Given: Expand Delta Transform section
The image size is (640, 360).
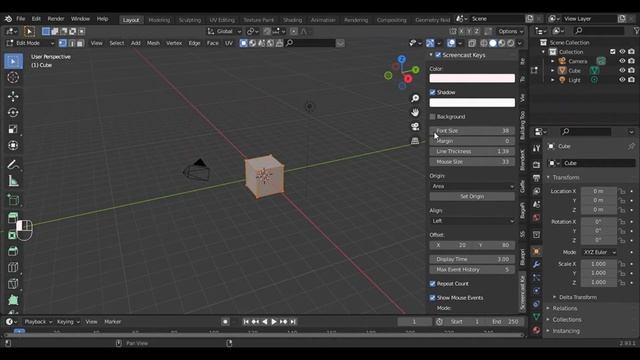Looking at the screenshot, I should tap(578, 297).
